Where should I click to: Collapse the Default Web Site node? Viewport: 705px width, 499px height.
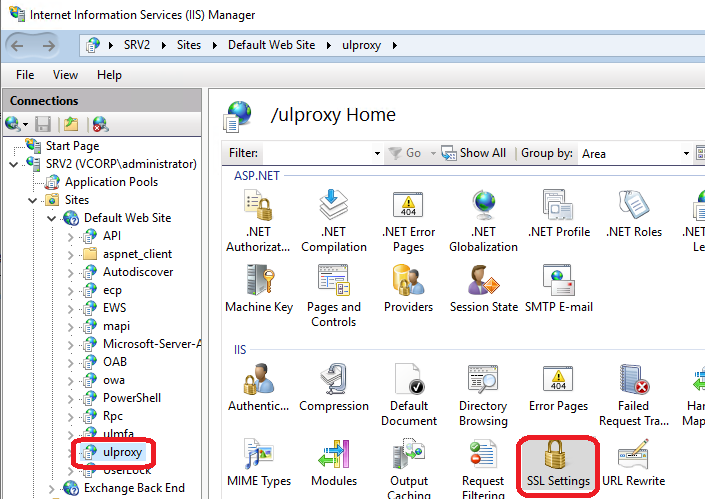coord(52,218)
